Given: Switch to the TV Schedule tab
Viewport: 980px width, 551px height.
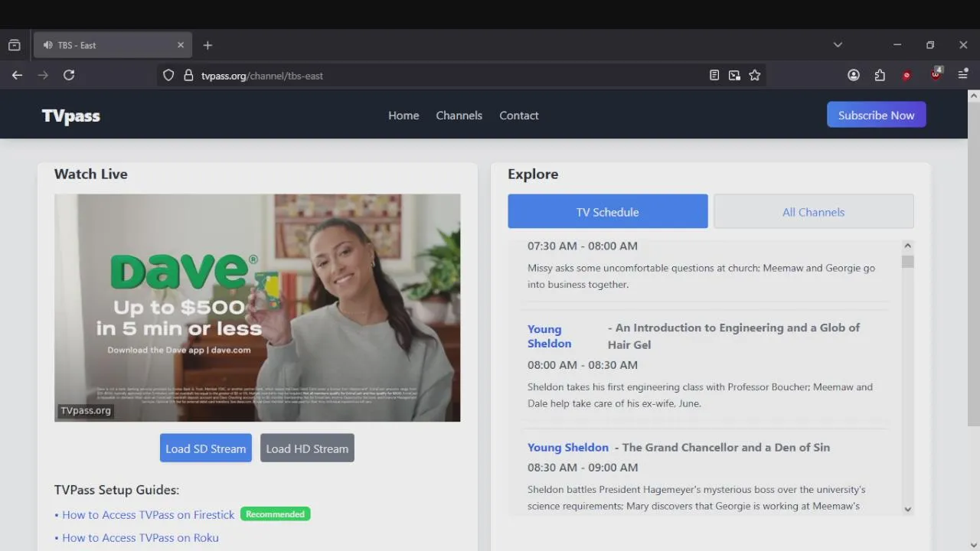Looking at the screenshot, I should [x=608, y=211].
